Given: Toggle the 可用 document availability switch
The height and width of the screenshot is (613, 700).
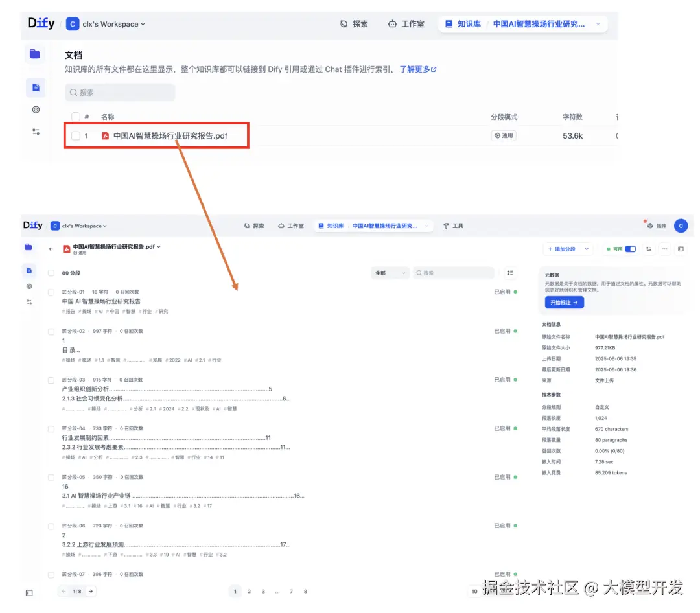Looking at the screenshot, I should coord(630,249).
